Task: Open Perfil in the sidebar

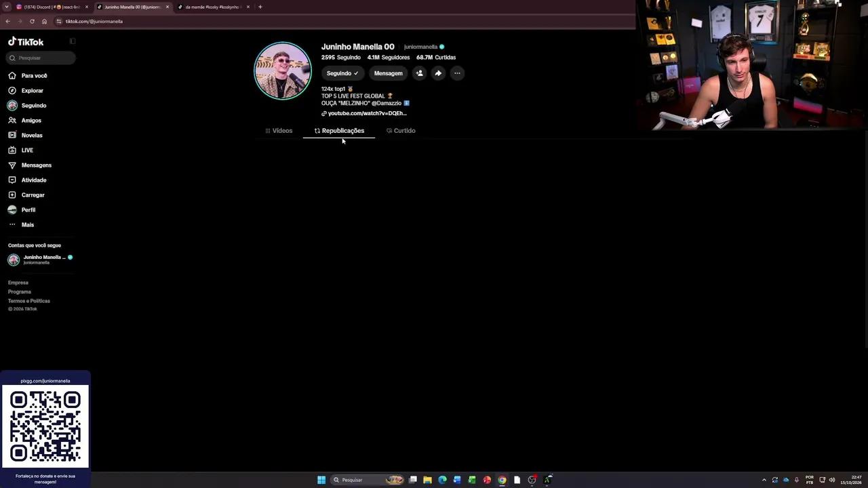Action: (x=22, y=209)
